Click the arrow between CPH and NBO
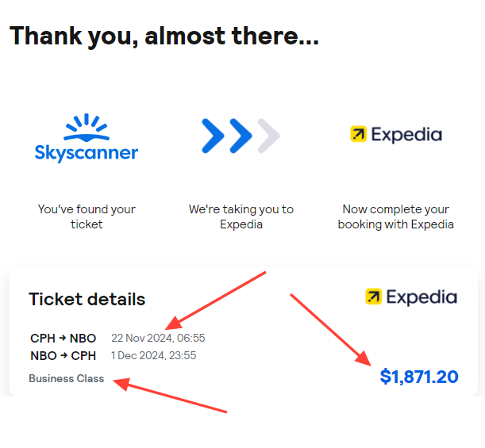 pos(63,338)
